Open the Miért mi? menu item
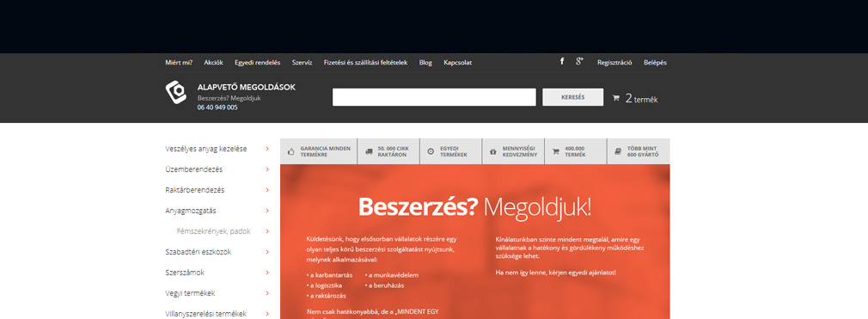The image size is (868, 319). [x=179, y=63]
